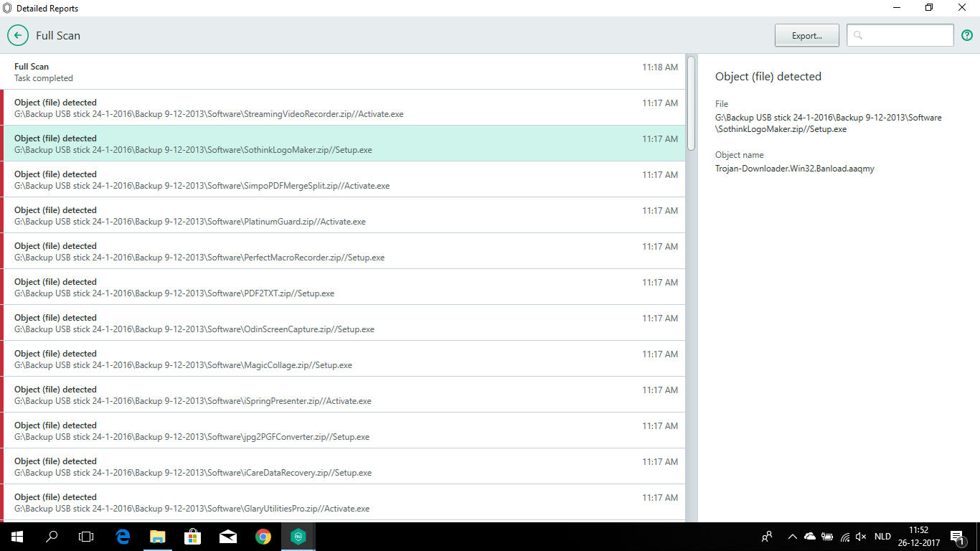Select the Full Scan Task completed row
The width and height of the screenshot is (980, 551).
click(x=342, y=72)
